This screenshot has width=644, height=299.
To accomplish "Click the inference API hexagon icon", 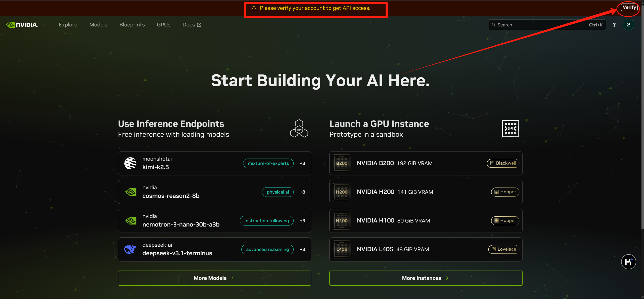I will [x=299, y=129].
